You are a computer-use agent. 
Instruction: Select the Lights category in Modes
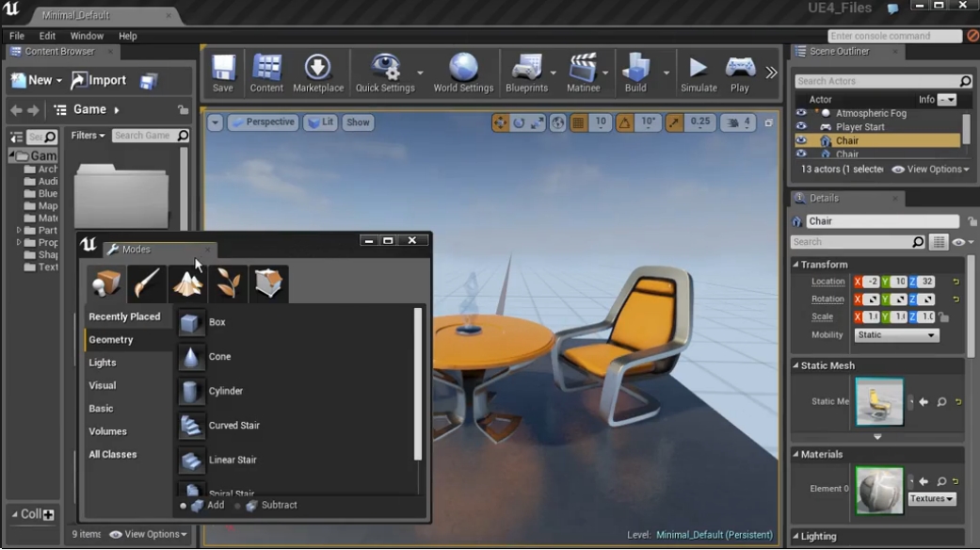tap(103, 364)
